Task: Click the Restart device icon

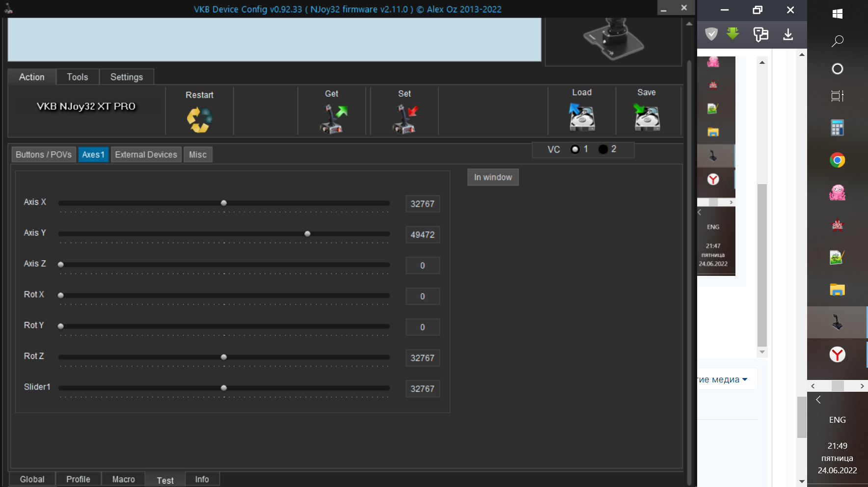Action: (199, 120)
